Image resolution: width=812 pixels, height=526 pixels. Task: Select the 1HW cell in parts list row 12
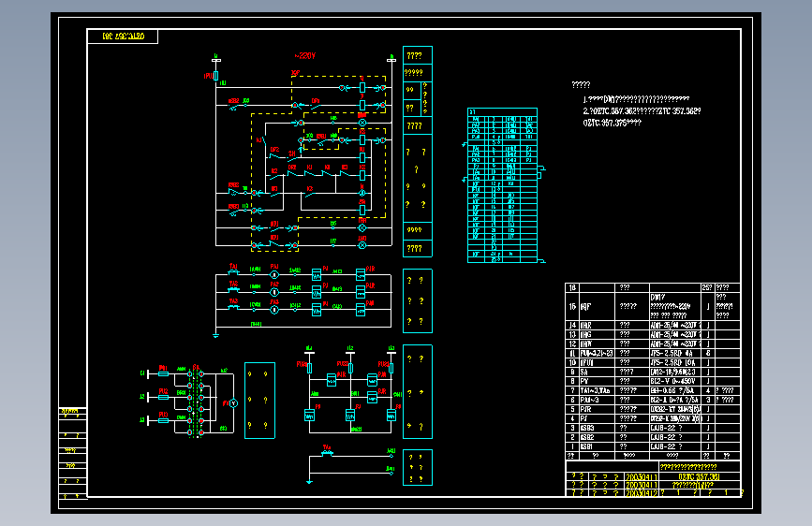click(x=598, y=343)
